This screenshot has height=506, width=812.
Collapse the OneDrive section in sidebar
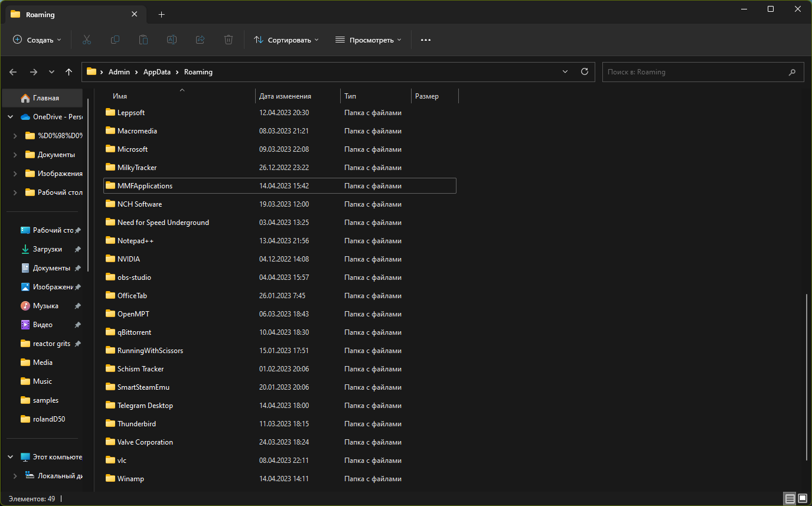tap(10, 116)
